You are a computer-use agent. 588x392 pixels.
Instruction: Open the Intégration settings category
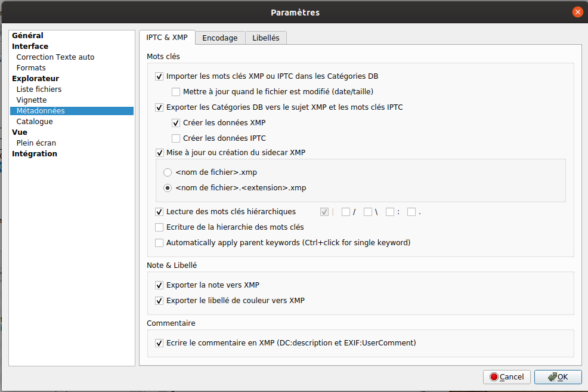point(35,154)
